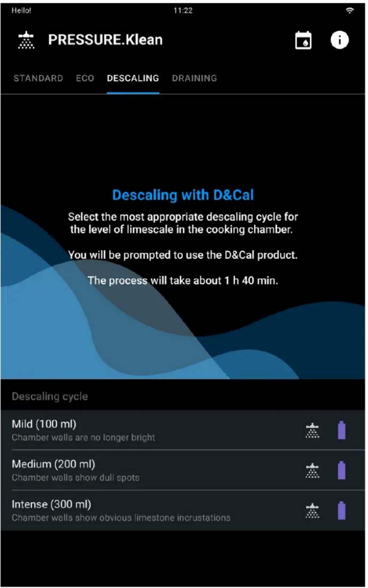Tap the info icon in header
The image size is (368, 588).
tap(339, 40)
